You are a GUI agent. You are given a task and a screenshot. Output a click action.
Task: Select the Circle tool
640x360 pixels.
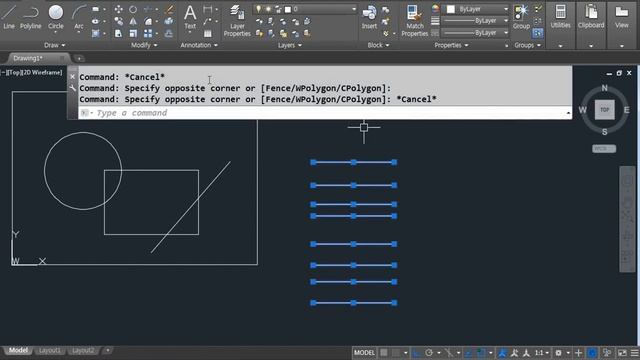[56, 17]
